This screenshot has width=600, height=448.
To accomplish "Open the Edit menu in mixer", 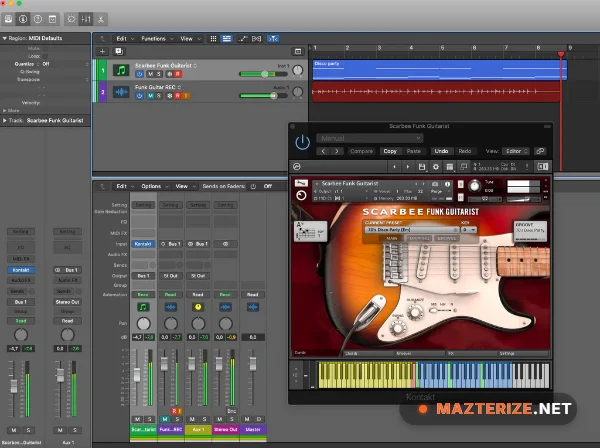I will pyautogui.click(x=125, y=186).
